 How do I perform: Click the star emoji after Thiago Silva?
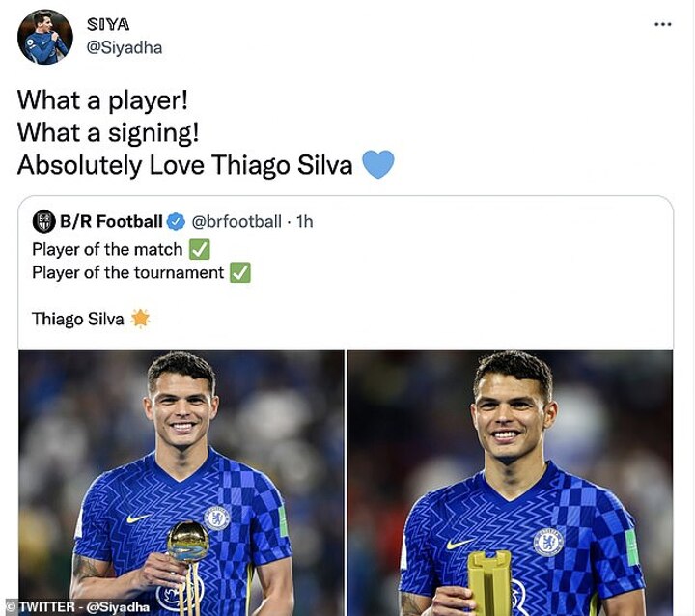point(141,319)
